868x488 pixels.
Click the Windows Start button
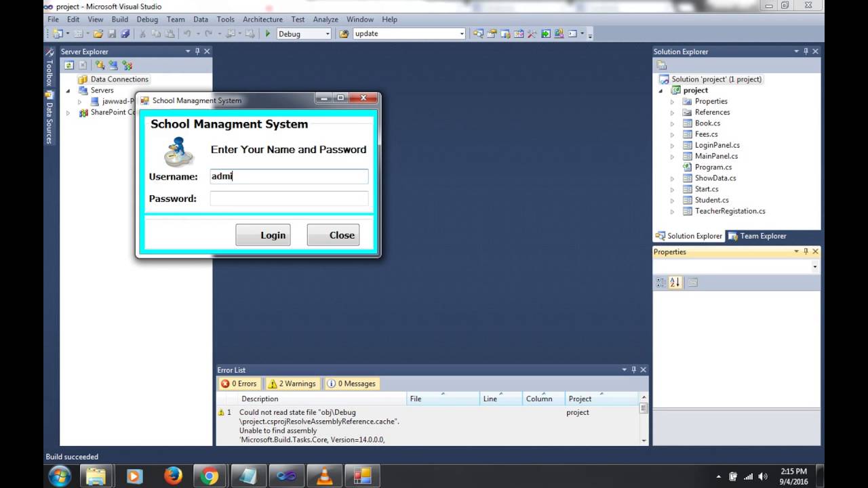tap(60, 476)
